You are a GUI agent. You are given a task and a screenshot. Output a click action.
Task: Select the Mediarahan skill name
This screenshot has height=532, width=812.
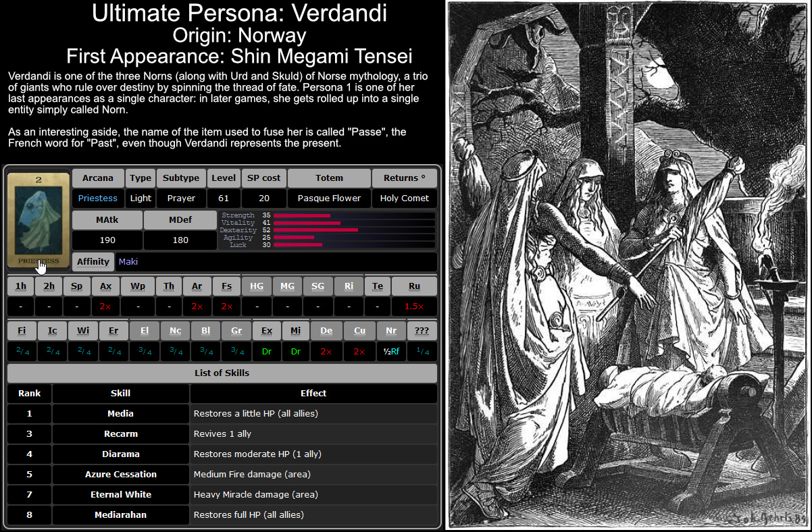(121, 514)
